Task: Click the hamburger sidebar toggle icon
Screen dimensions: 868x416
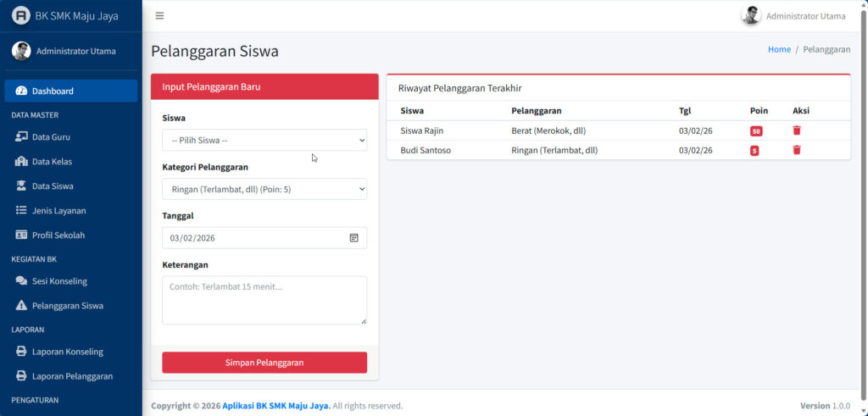Action: click(159, 15)
